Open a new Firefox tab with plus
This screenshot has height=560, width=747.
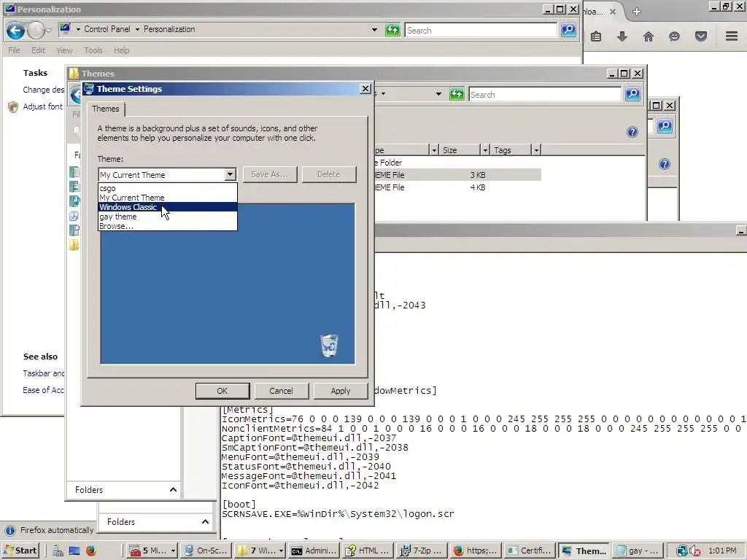click(x=636, y=12)
